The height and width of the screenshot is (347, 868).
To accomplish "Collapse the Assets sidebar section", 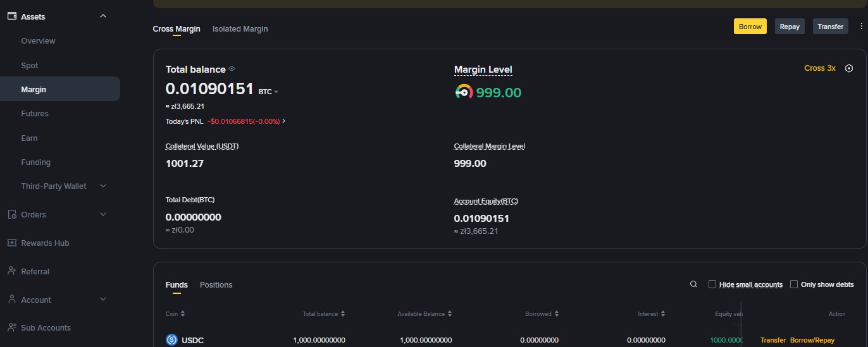I will coord(103,16).
